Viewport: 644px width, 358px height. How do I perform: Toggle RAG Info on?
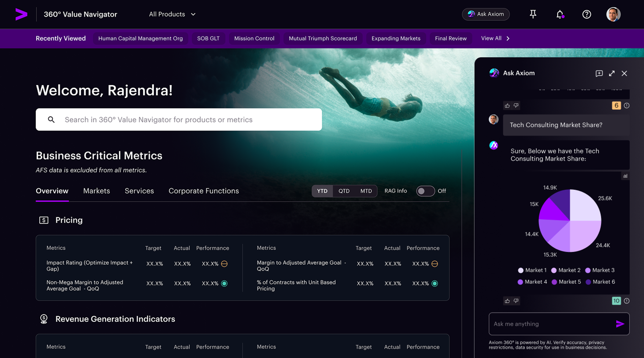425,191
